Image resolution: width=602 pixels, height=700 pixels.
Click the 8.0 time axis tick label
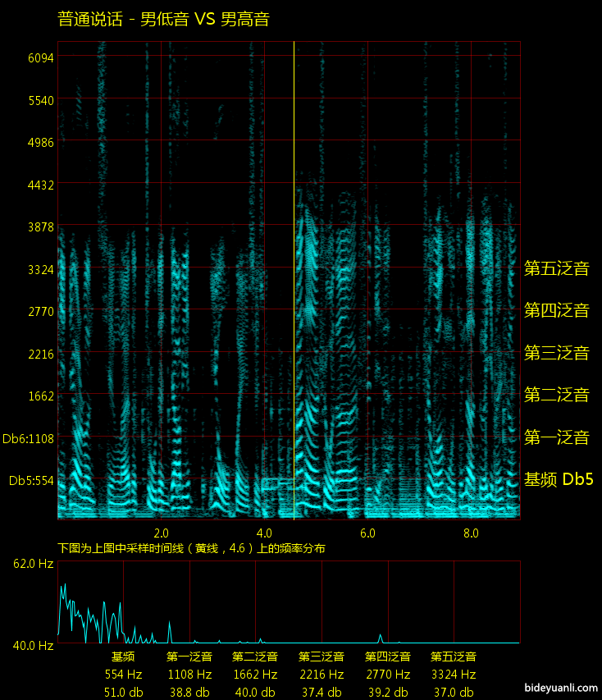pyautogui.click(x=471, y=533)
